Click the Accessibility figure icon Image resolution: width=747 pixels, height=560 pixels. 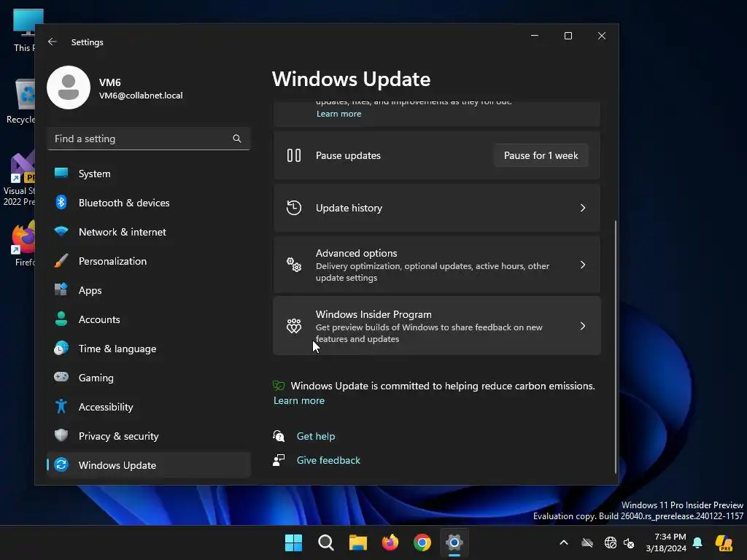pyautogui.click(x=61, y=407)
